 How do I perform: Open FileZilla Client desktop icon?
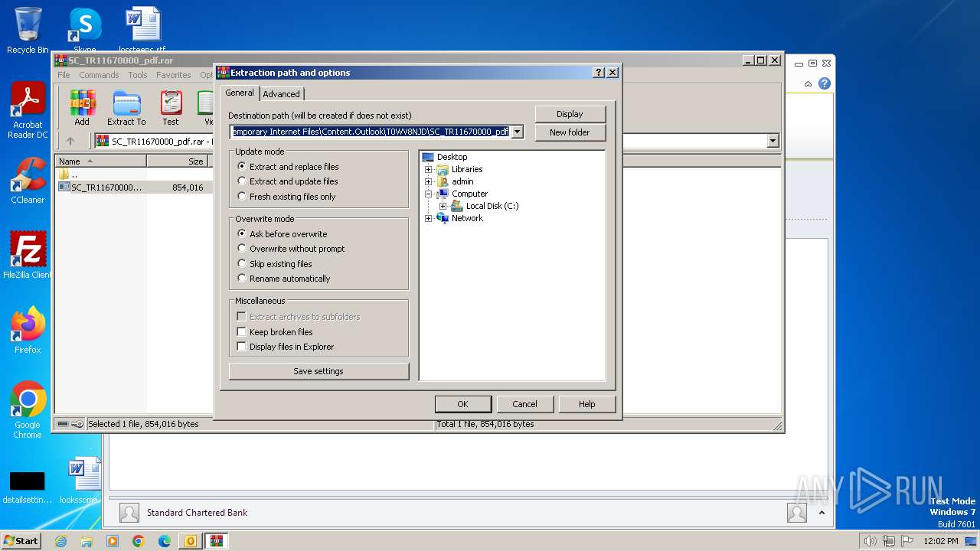pyautogui.click(x=28, y=256)
